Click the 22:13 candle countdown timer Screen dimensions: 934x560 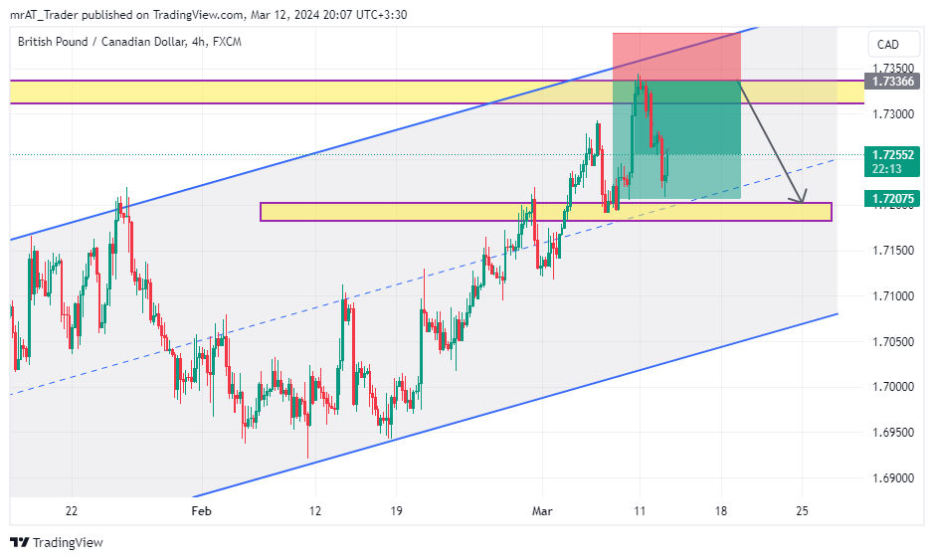[x=887, y=169]
